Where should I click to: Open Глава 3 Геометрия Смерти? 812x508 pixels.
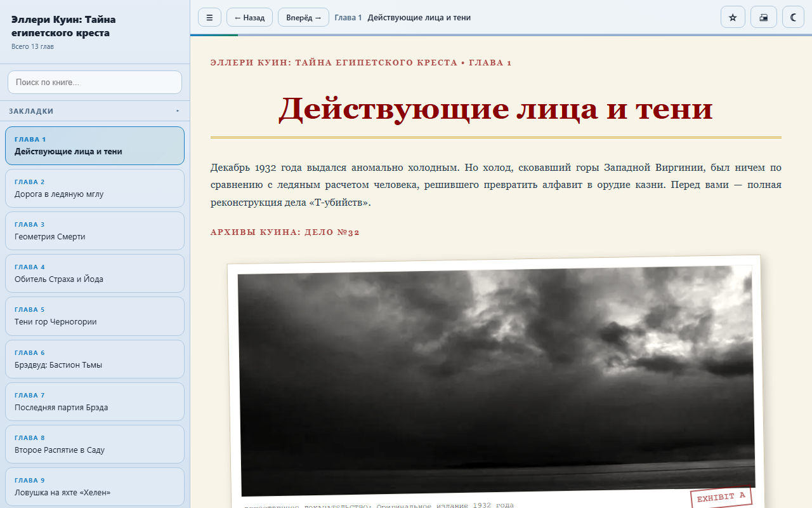95,231
